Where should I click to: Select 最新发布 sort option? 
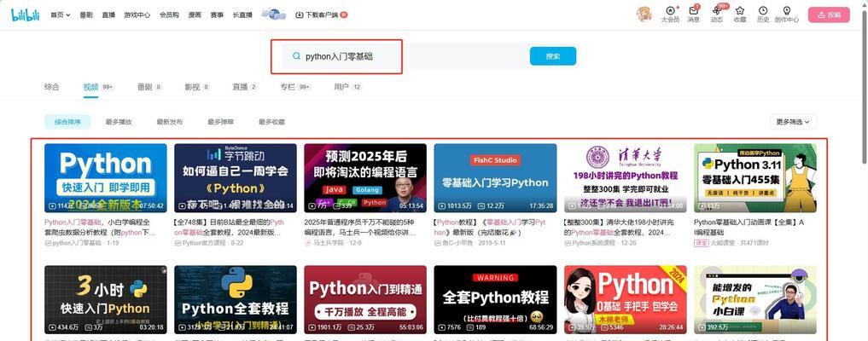pos(169,122)
